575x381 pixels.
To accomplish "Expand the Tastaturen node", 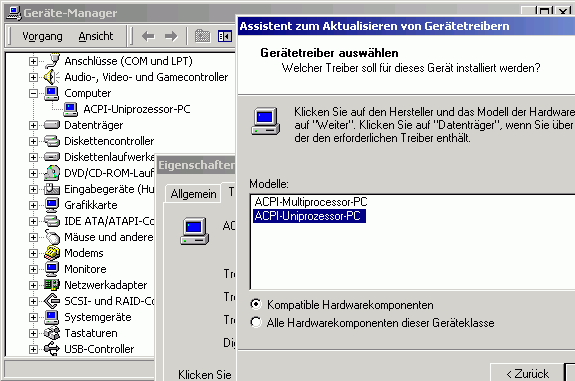I will click(x=33, y=333).
